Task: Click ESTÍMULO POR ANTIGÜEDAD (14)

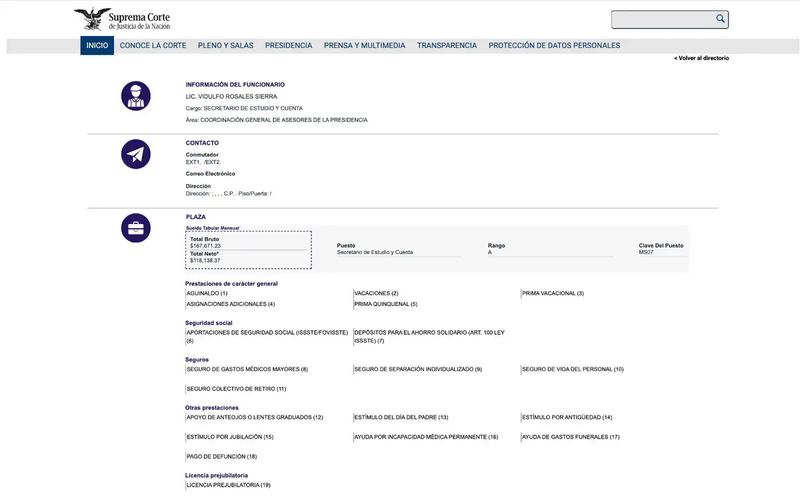Action: (x=567, y=417)
